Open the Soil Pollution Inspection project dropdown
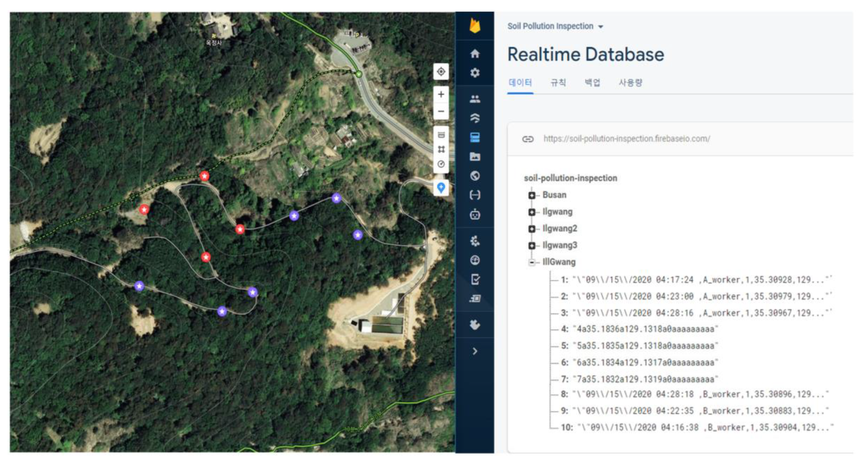The width and height of the screenshot is (868, 462). [x=555, y=26]
